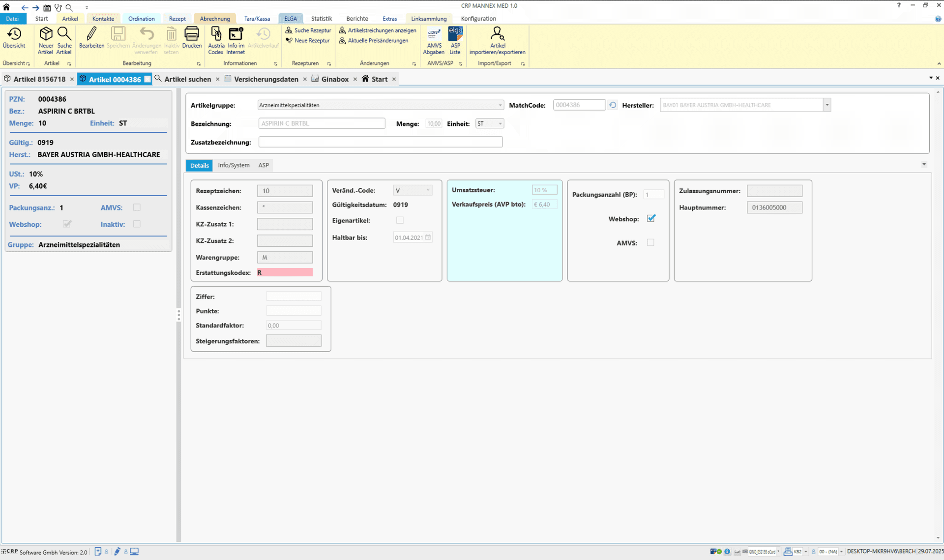The height and width of the screenshot is (560, 944).
Task: Open the Konfiguration menu tab
Action: (x=478, y=19)
